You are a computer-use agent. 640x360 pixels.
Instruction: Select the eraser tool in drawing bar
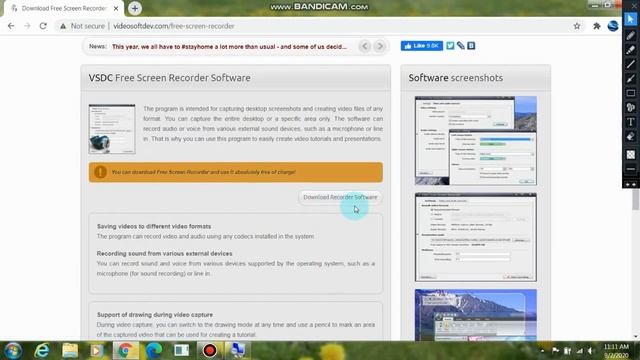click(x=631, y=136)
